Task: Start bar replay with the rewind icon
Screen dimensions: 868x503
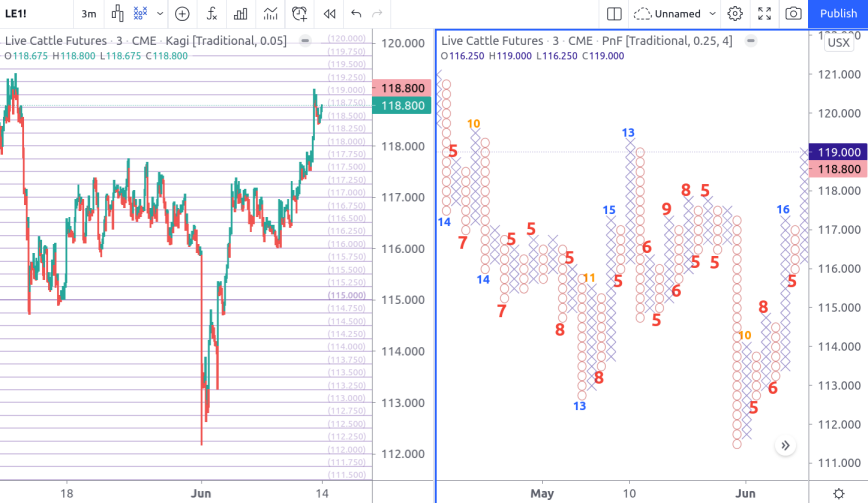Action: pyautogui.click(x=329, y=14)
